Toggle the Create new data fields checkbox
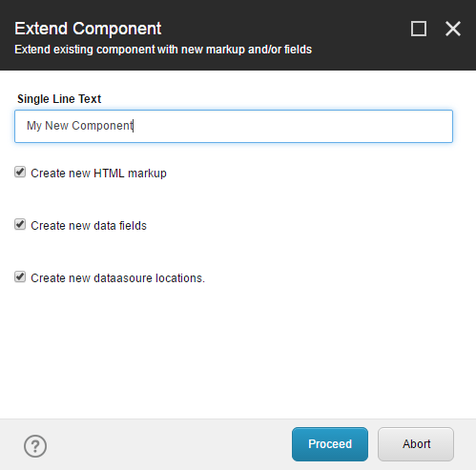 coord(20,224)
